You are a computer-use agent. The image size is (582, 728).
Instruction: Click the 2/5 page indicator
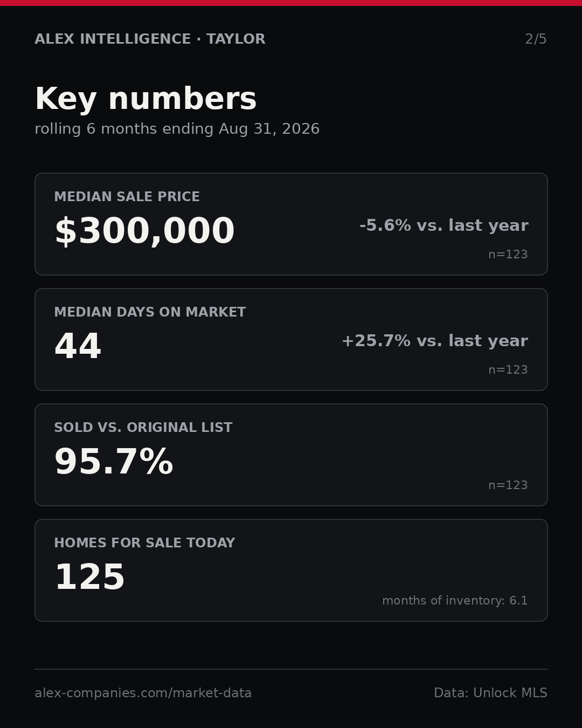(536, 39)
